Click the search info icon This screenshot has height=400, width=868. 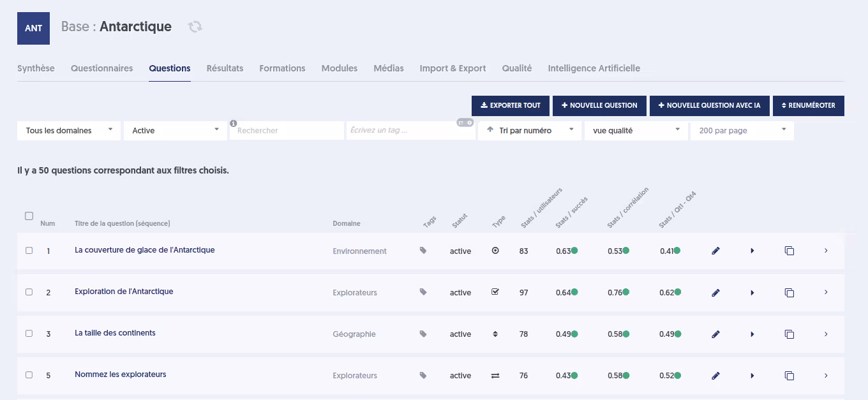click(234, 123)
